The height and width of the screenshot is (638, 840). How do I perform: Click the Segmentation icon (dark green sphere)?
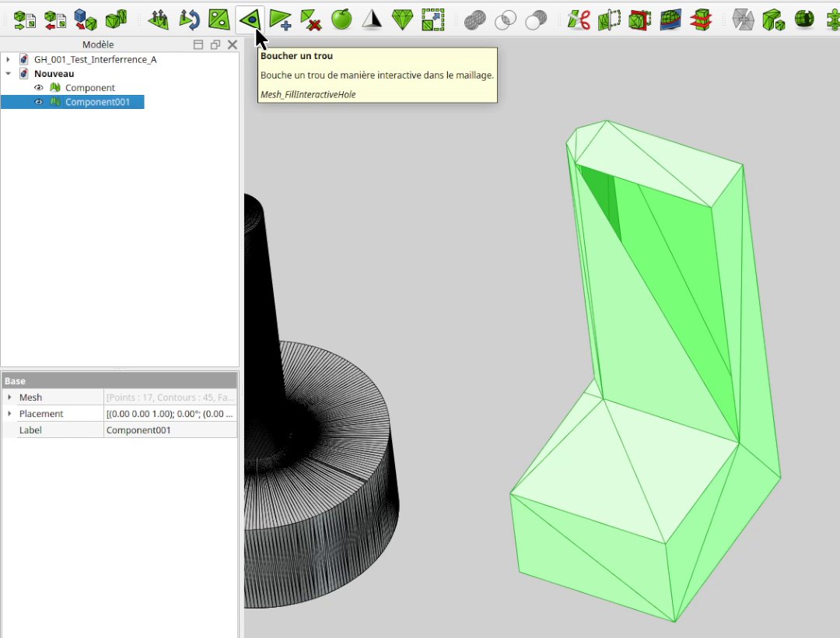(803, 19)
